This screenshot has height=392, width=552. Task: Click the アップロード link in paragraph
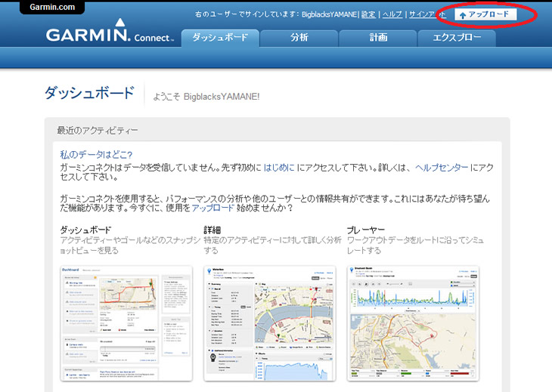pyautogui.click(x=212, y=208)
